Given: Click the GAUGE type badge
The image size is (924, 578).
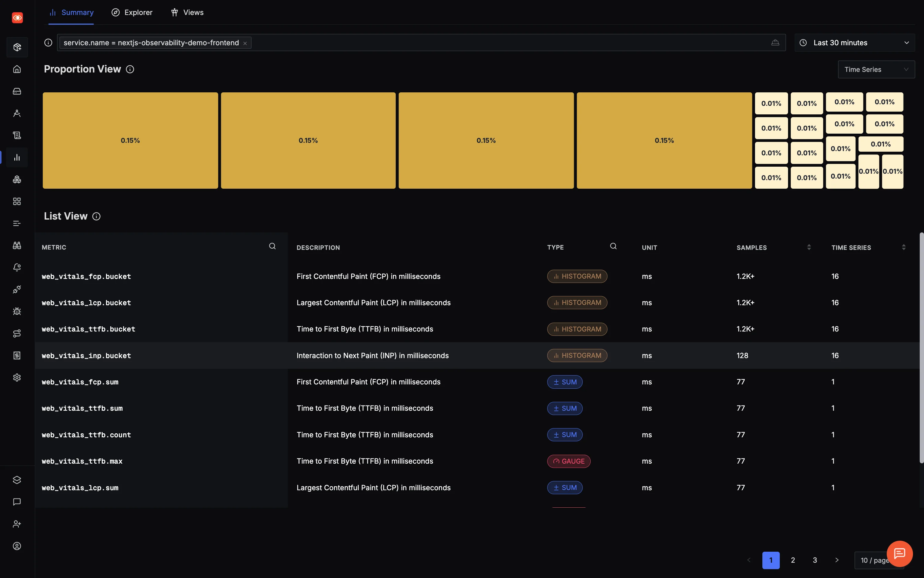Looking at the screenshot, I should click(569, 461).
